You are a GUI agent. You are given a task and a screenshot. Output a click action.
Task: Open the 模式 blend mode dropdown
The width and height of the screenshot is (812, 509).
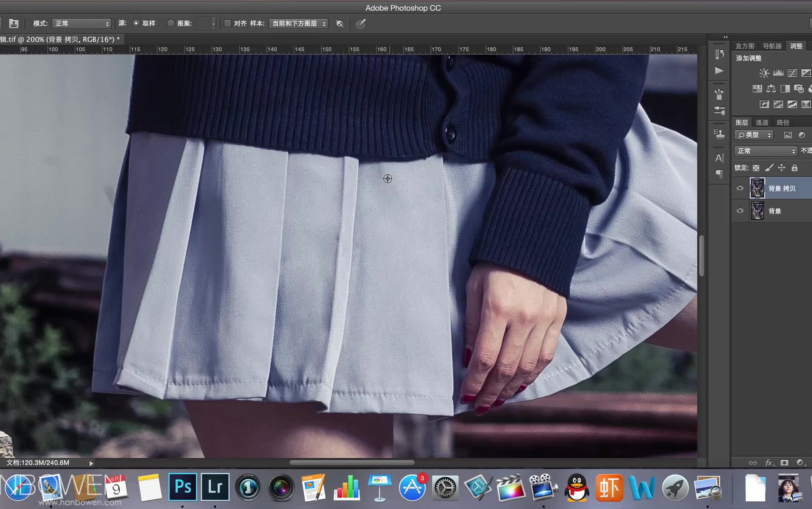tap(81, 23)
